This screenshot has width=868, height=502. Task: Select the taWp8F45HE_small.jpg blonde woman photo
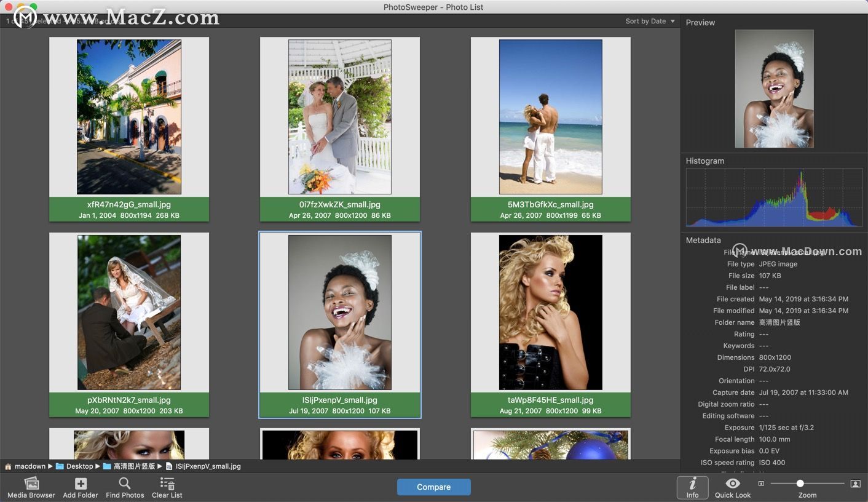(x=551, y=313)
